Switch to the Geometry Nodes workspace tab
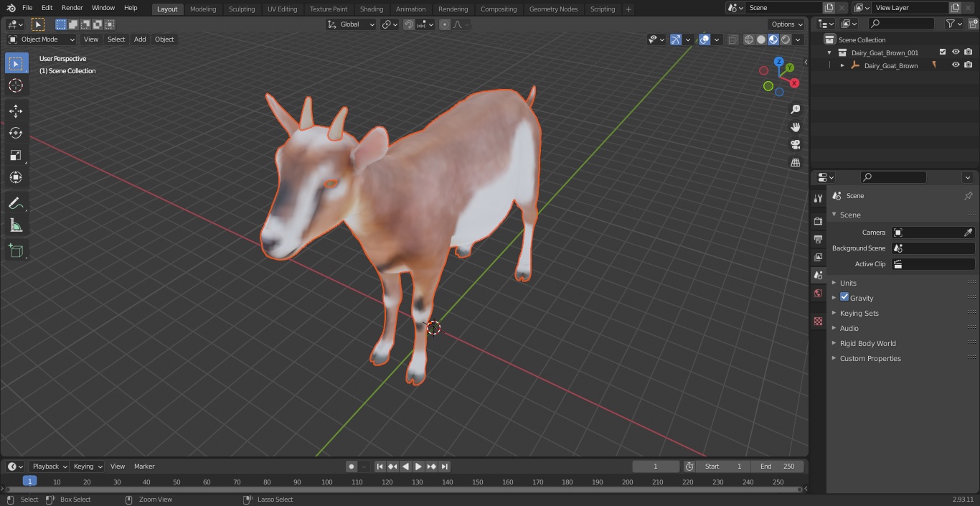980x506 pixels. pos(553,9)
